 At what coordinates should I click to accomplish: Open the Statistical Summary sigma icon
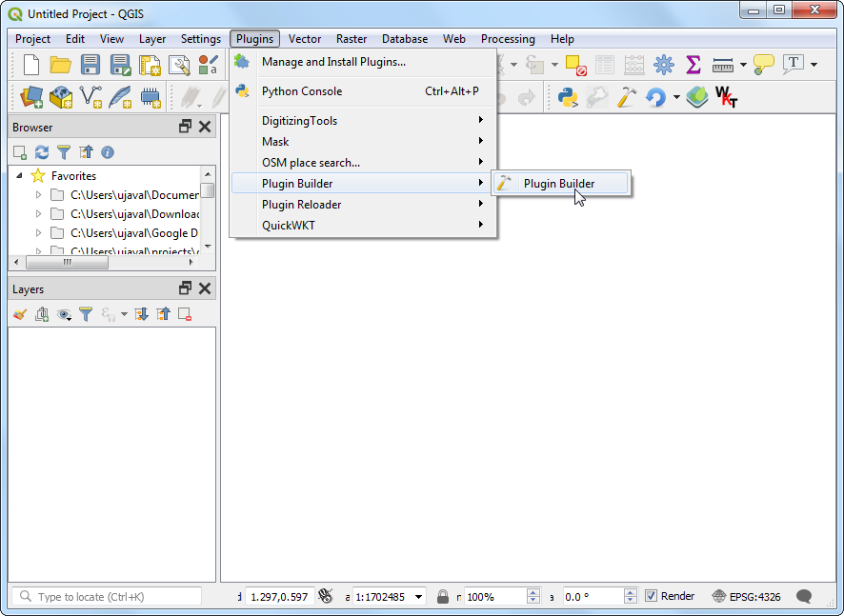pyautogui.click(x=693, y=65)
